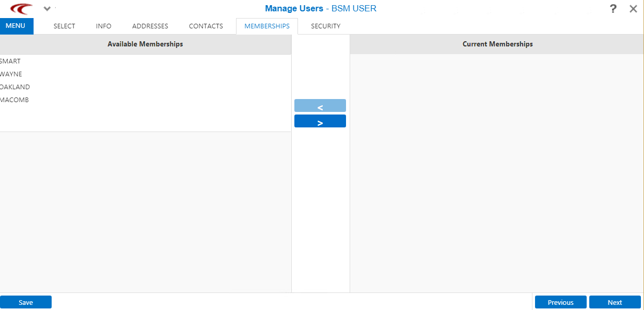Expand the chevron dropdown beside the logo
Screen dimensions: 644x310
[x=47, y=9]
